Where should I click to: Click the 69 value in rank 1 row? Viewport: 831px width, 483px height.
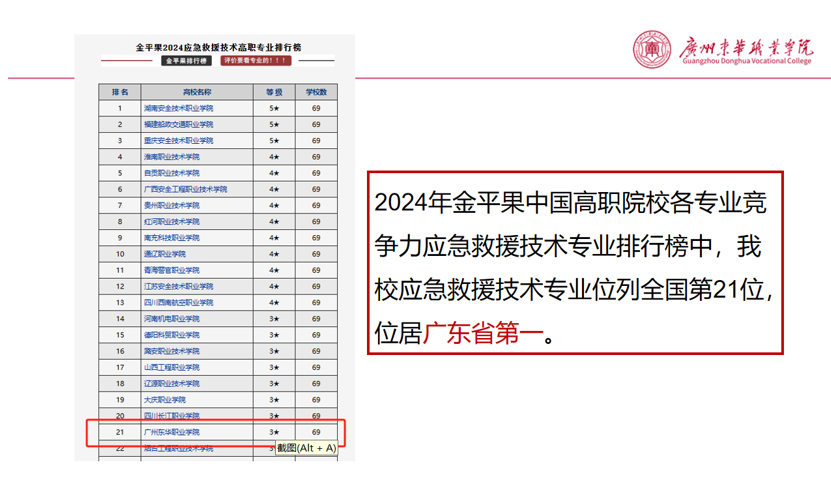[316, 108]
